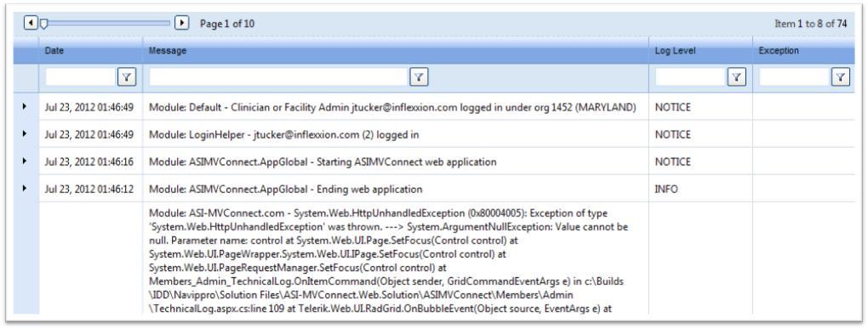The height and width of the screenshot is (329, 868).
Task: Expand the Ending web application row
Action: click(x=25, y=189)
